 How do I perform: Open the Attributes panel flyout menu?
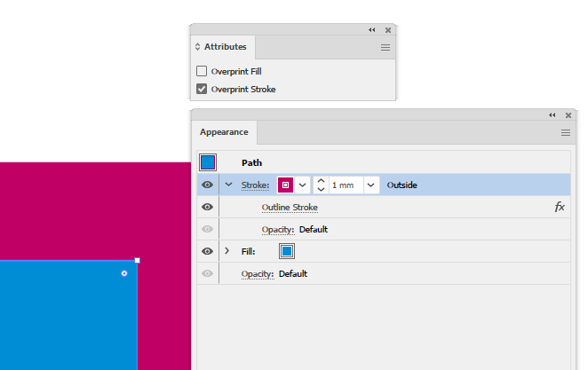coord(385,47)
